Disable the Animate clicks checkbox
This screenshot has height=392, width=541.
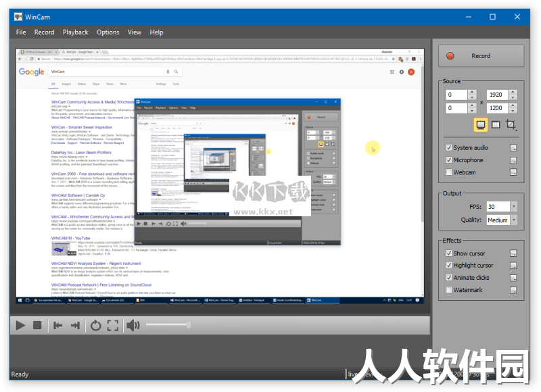(448, 278)
